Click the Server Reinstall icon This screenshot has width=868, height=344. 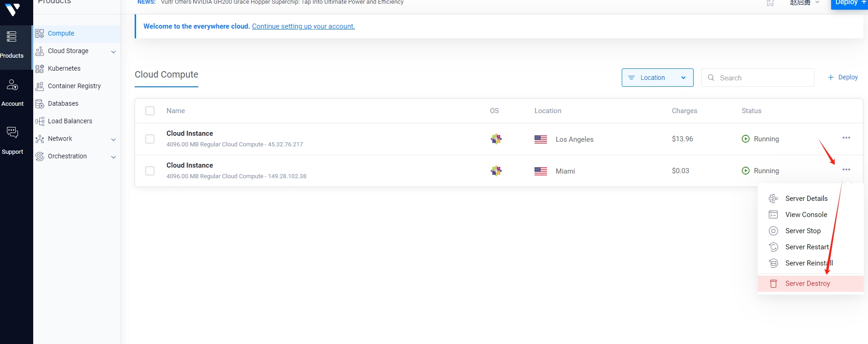coord(773,263)
